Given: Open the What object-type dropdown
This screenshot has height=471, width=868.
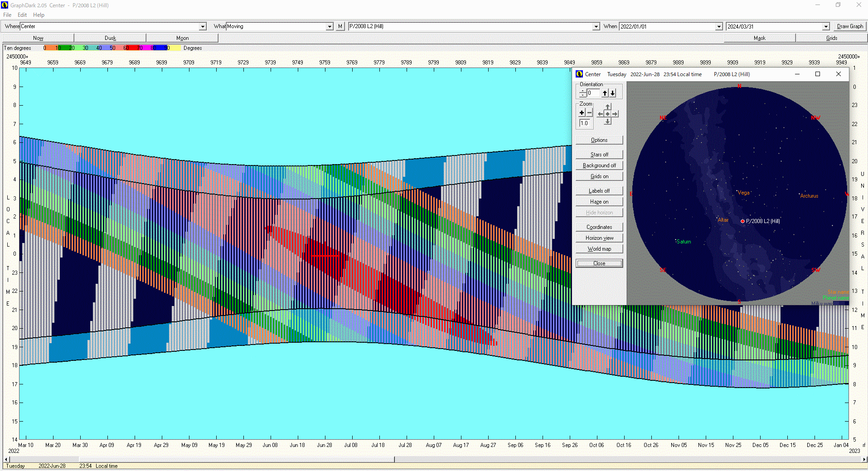Looking at the screenshot, I should click(x=330, y=27).
